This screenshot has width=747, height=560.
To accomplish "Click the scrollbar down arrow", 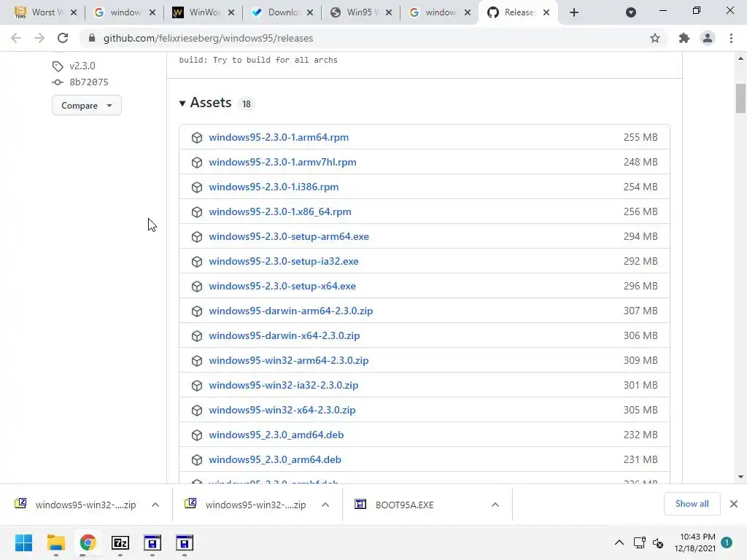I will click(740, 477).
